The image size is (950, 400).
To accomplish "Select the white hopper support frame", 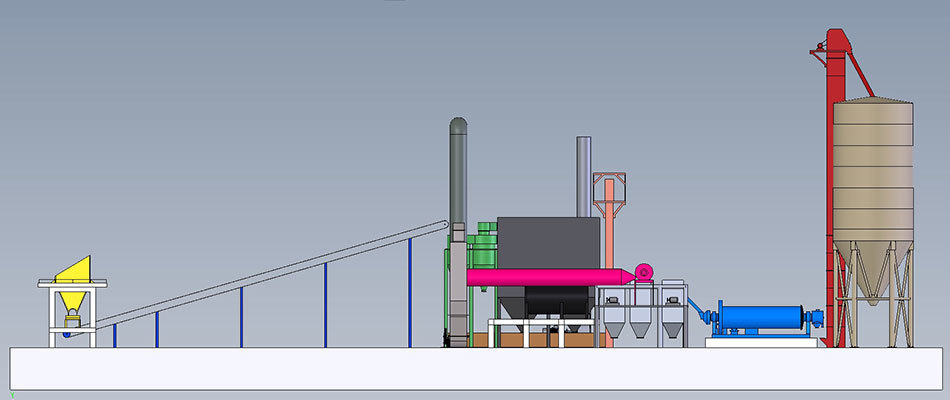I will coord(72,313).
